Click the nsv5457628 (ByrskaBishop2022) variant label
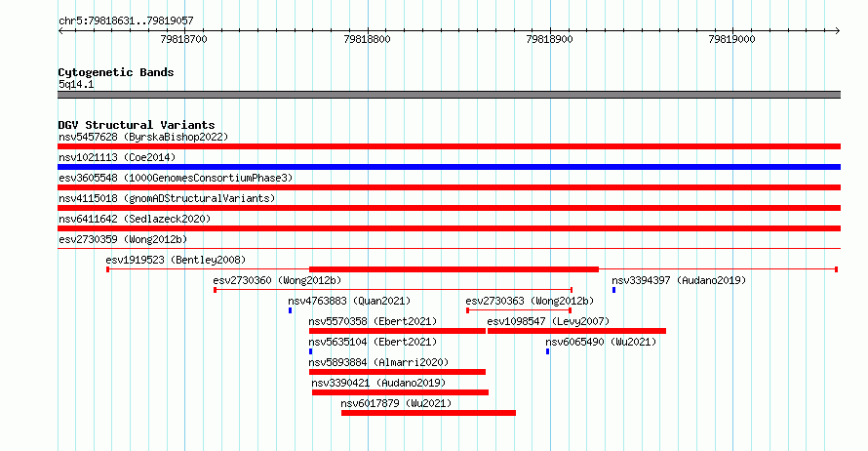The height and width of the screenshot is (451, 868). [143, 137]
